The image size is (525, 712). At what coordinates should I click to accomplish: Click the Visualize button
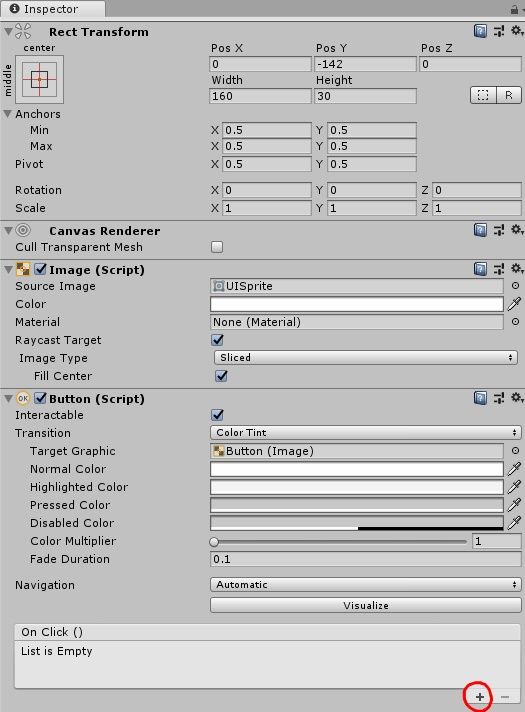tap(366, 605)
